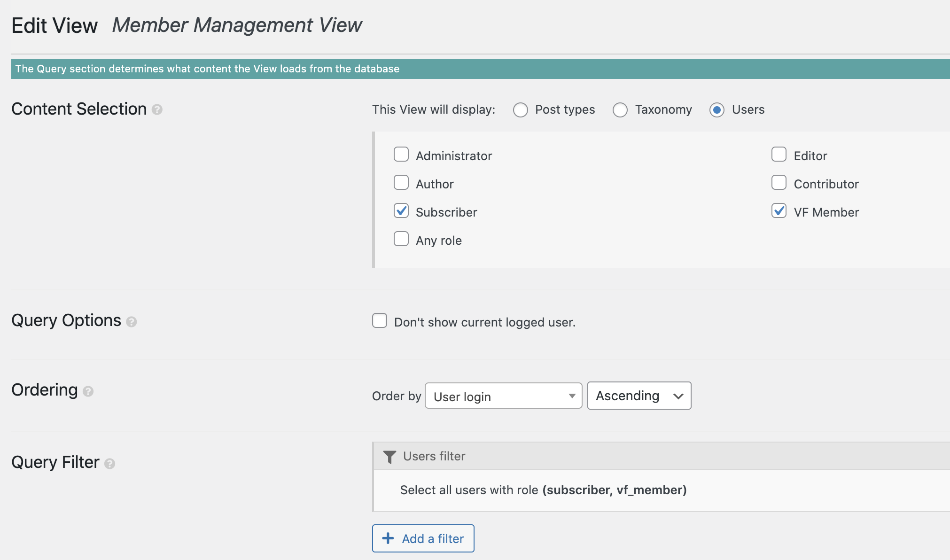The height and width of the screenshot is (560, 950).
Task: Check the Editor role checkbox
Action: (x=779, y=154)
